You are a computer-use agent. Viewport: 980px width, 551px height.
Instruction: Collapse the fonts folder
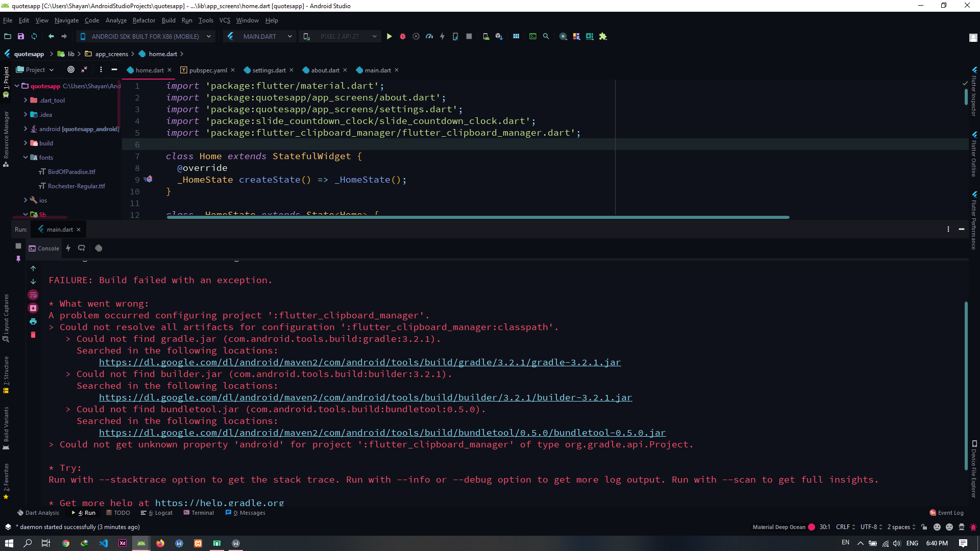[x=26, y=158]
